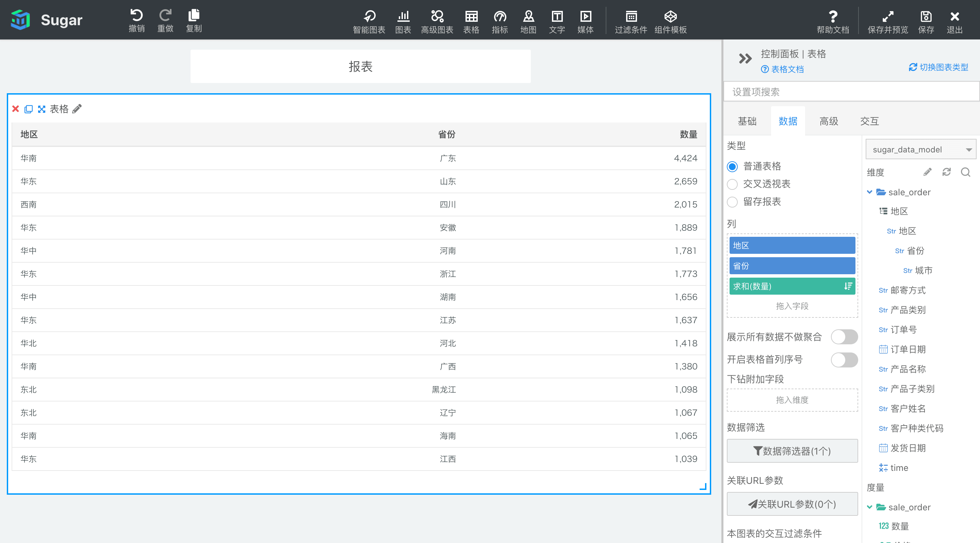The width and height of the screenshot is (980, 543).
Task: Open 过滤条件 filter conditions
Action: 631,21
